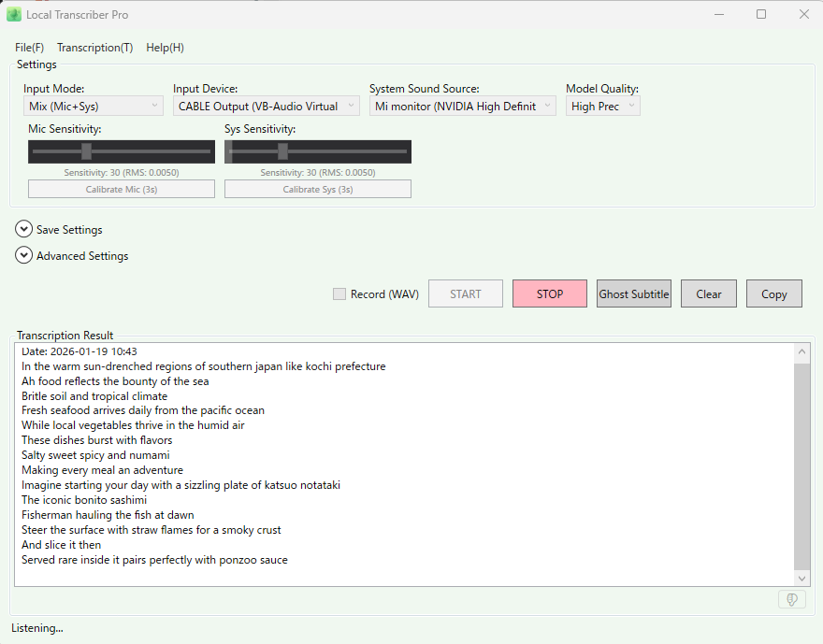The height and width of the screenshot is (644, 823).
Task: Click line 'These dishes burst with flavors'
Action: pos(96,440)
